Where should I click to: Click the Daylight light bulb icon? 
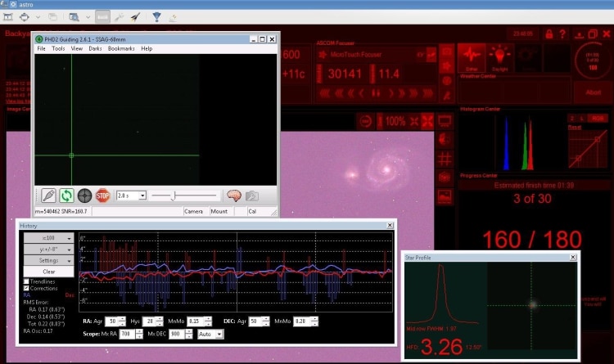coord(499,57)
